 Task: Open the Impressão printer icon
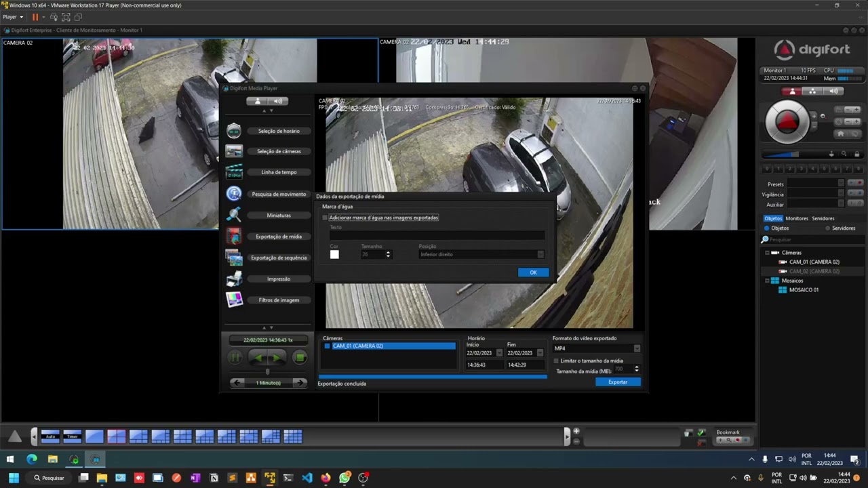(234, 279)
